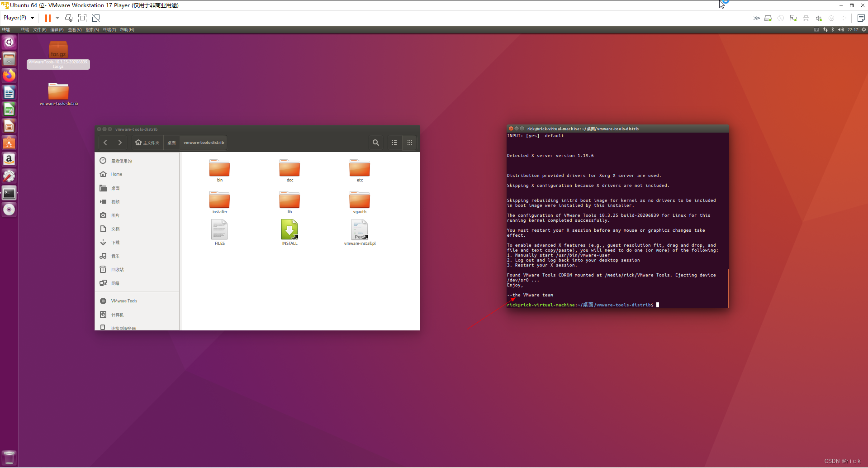The height and width of the screenshot is (468, 868).
Task: Open Ubuntu Software Center from the dock
Action: [x=9, y=142]
